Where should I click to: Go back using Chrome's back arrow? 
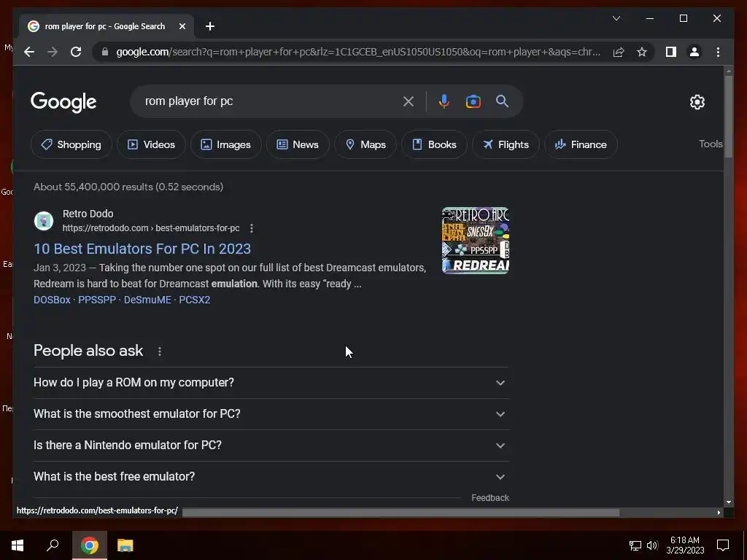29,52
